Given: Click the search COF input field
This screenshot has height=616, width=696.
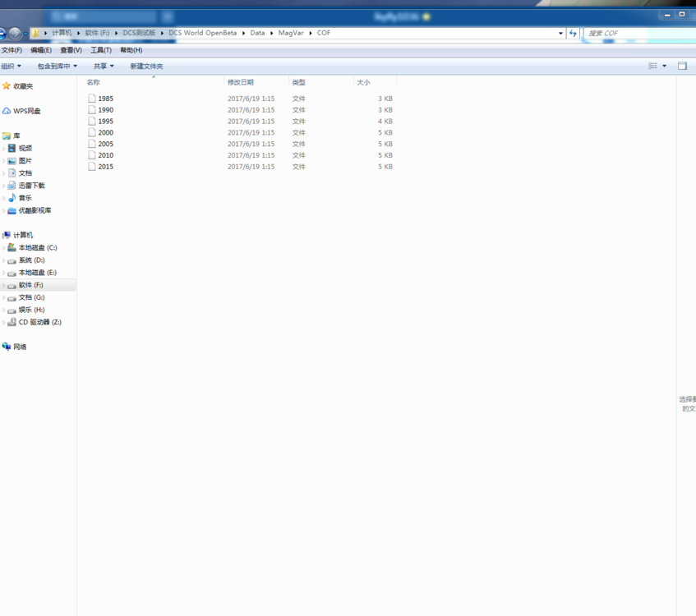Looking at the screenshot, I should tap(639, 34).
